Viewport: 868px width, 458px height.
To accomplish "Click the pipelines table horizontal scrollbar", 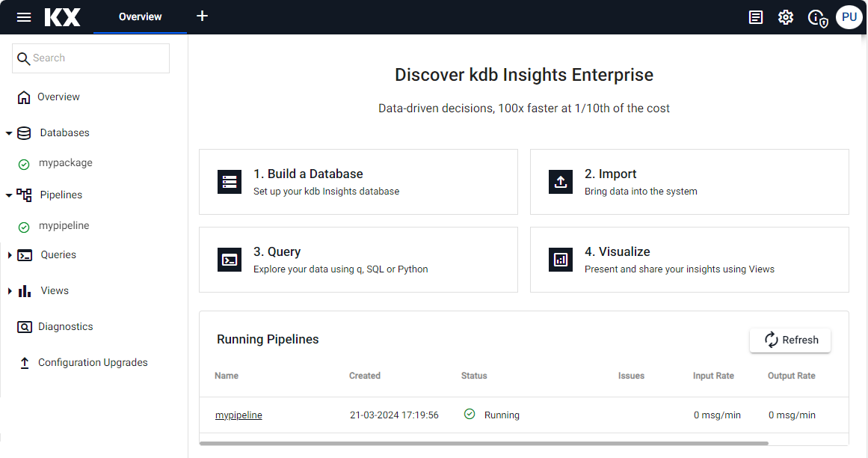I will click(x=484, y=444).
